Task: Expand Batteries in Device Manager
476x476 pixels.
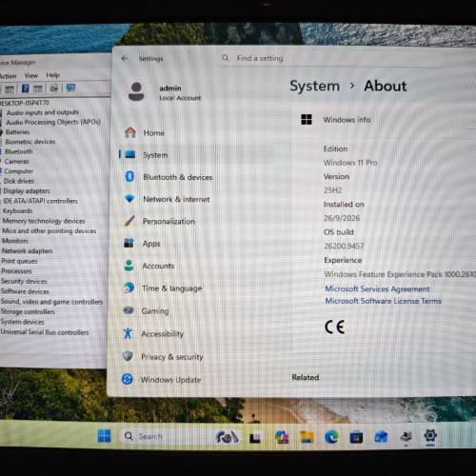Action: pos(17,132)
